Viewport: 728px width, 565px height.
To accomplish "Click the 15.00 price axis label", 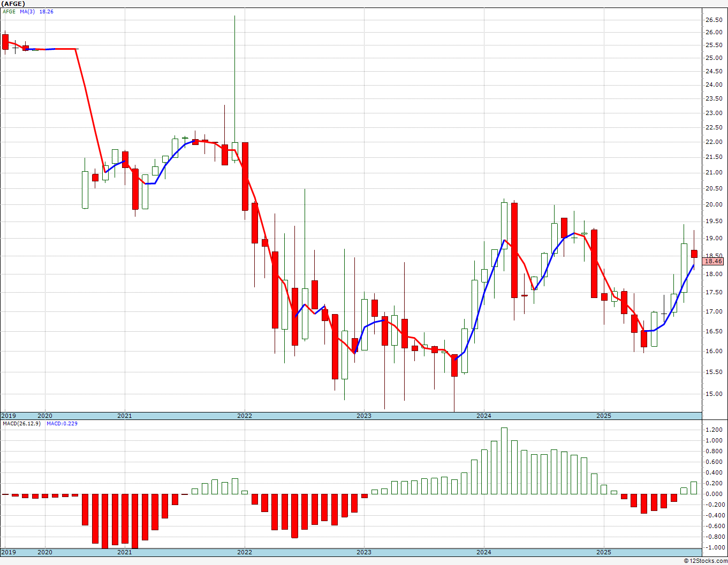I will (x=714, y=394).
